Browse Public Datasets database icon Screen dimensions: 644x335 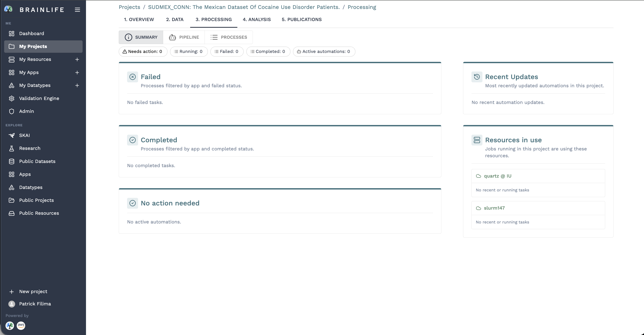click(x=12, y=161)
